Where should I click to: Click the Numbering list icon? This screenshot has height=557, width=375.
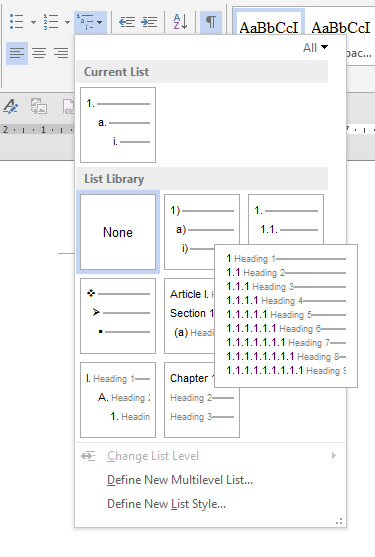pyautogui.click(x=51, y=22)
